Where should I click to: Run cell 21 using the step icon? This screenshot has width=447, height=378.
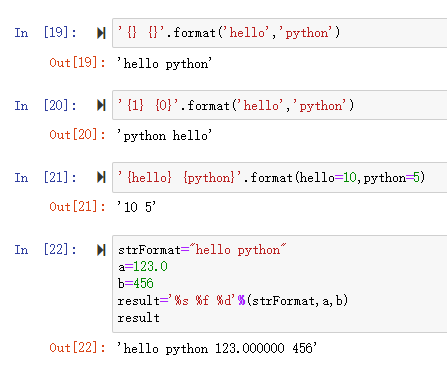[101, 177]
